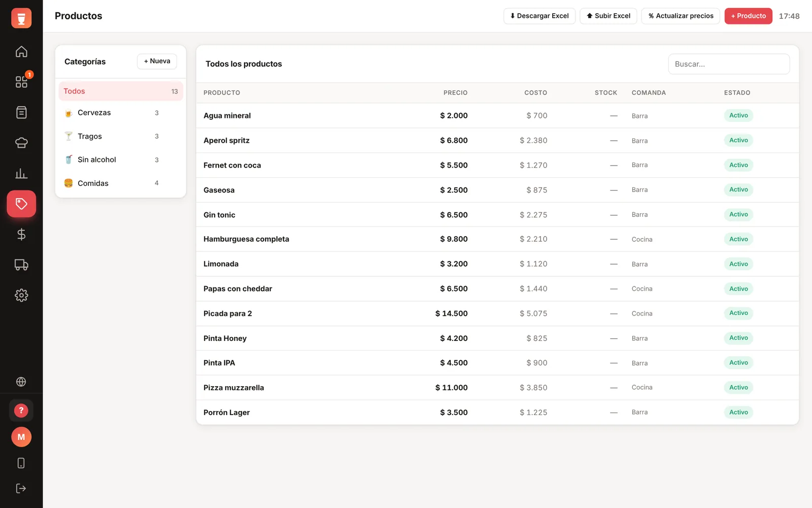Screen dimensions: 812x508
Task: Click the Activo status for Pizza muzzarella
Action: 738,388
